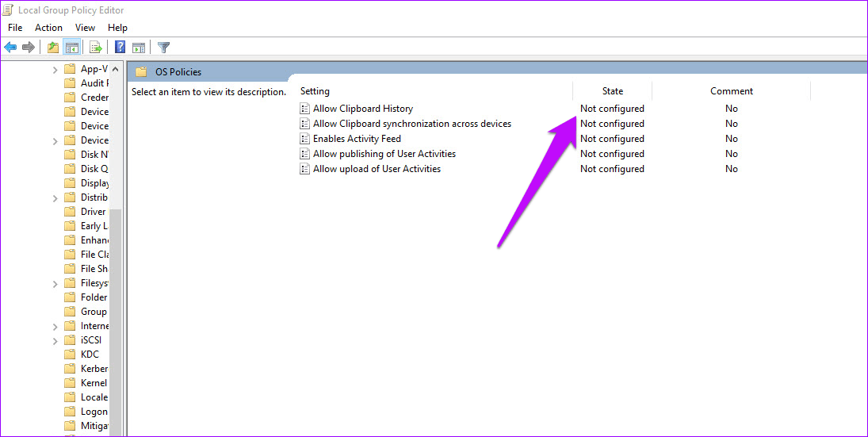The width and height of the screenshot is (868, 437).
Task: Open the View menu
Action: (85, 28)
